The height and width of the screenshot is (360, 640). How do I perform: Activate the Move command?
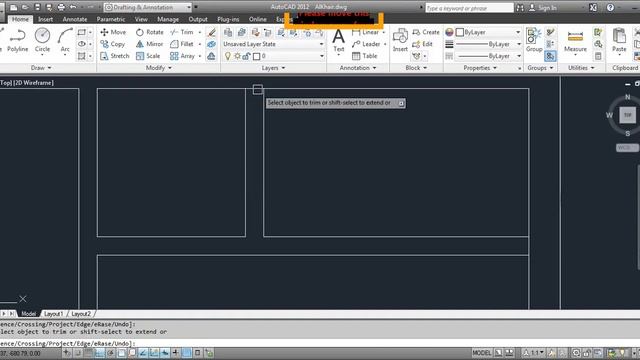113,32
